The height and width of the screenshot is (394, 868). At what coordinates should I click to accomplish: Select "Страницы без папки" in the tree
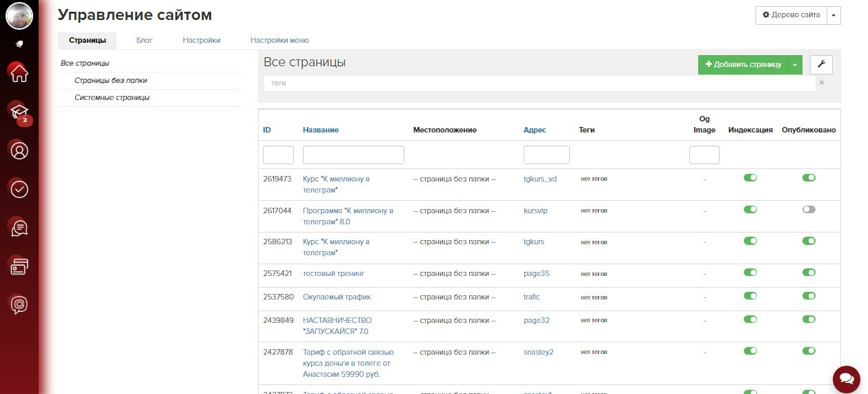tap(110, 81)
